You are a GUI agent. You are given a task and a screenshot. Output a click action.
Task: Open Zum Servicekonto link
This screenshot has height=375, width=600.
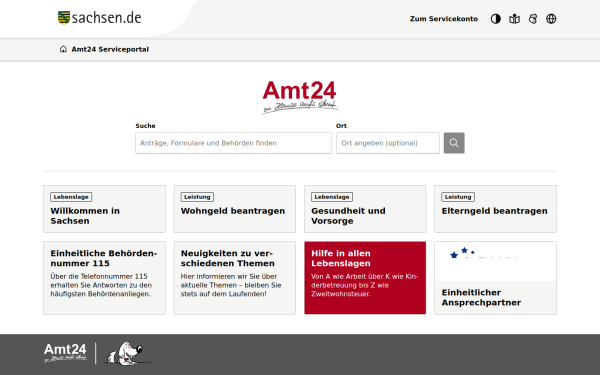[x=444, y=19]
